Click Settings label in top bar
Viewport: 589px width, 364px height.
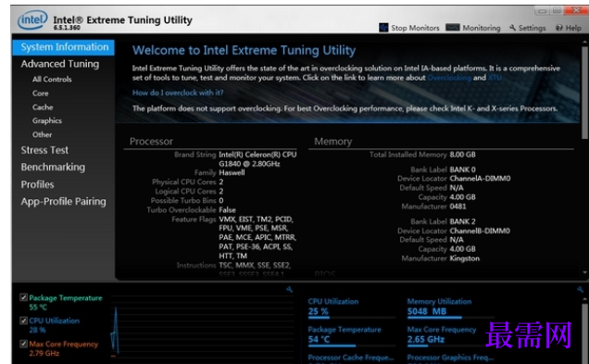click(532, 28)
